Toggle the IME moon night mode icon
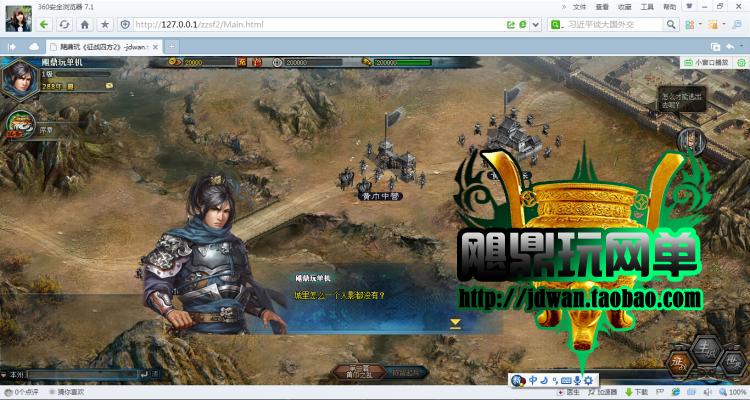This screenshot has width=750, height=400. coord(542,381)
